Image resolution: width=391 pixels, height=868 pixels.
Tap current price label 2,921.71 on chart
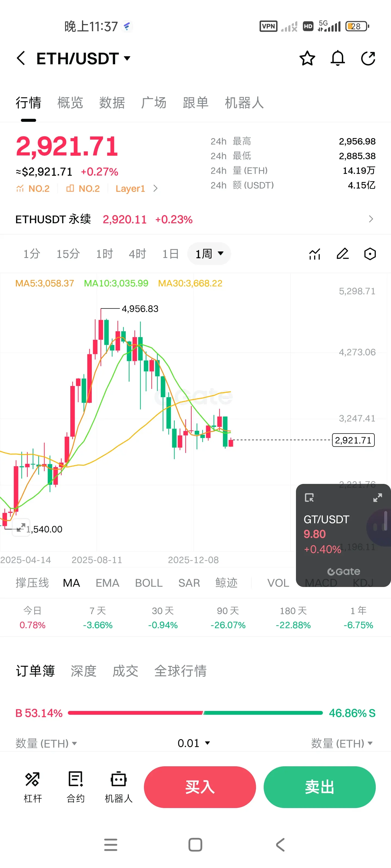[353, 440]
